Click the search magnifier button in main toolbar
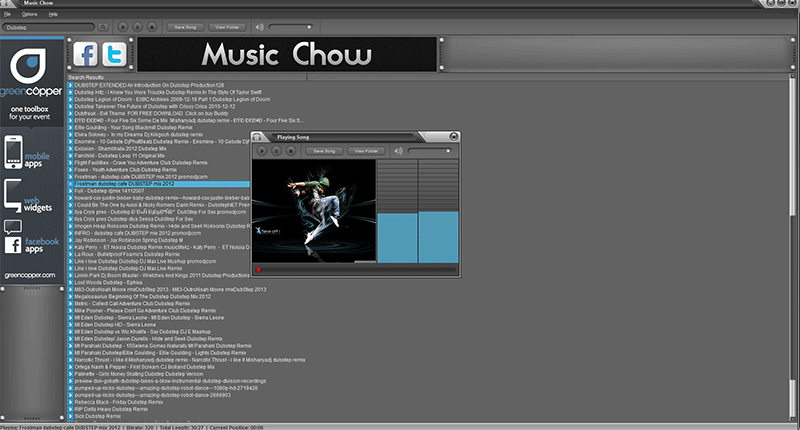The height and width of the screenshot is (430, 800). [x=103, y=27]
